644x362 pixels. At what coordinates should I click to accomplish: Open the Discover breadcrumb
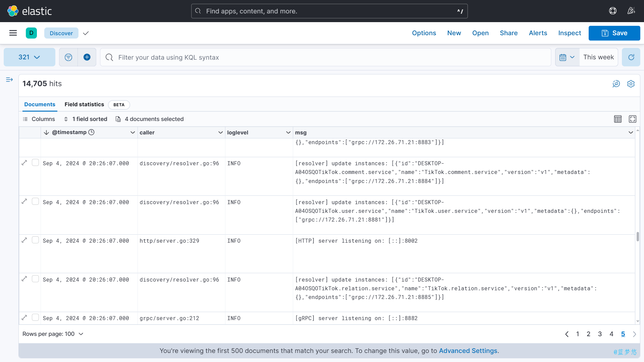point(61,33)
